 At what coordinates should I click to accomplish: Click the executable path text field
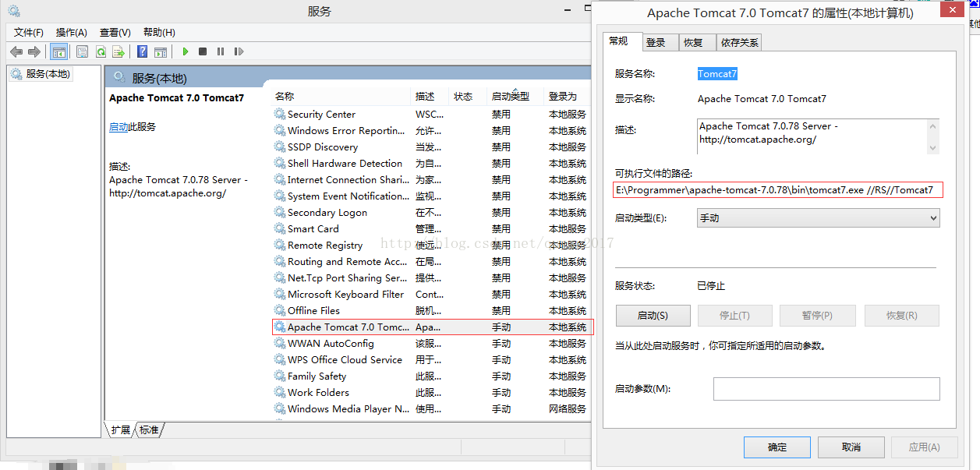coord(778,190)
